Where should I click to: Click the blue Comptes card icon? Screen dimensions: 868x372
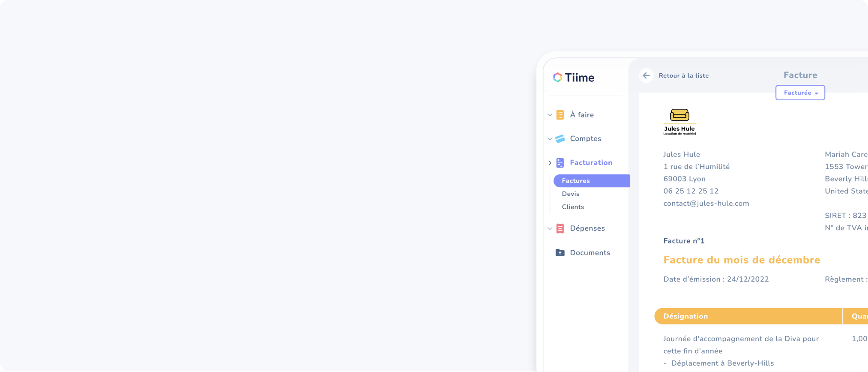tap(560, 139)
